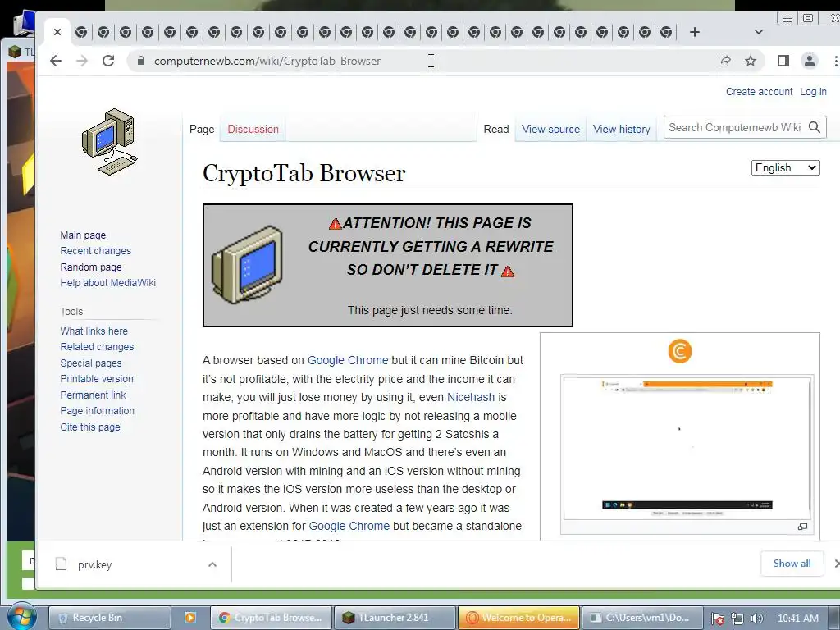
Task: Switch to the Discussion tab
Action: pyautogui.click(x=253, y=129)
